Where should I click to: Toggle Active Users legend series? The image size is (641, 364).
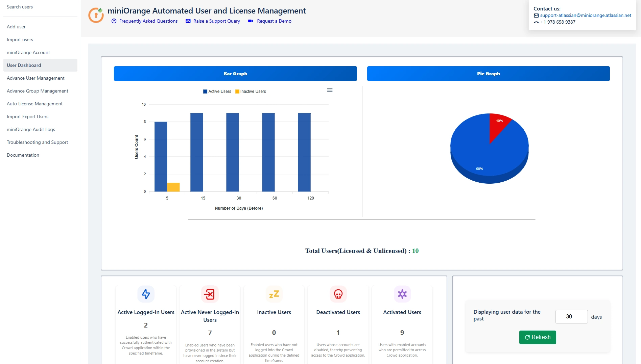pos(217,92)
